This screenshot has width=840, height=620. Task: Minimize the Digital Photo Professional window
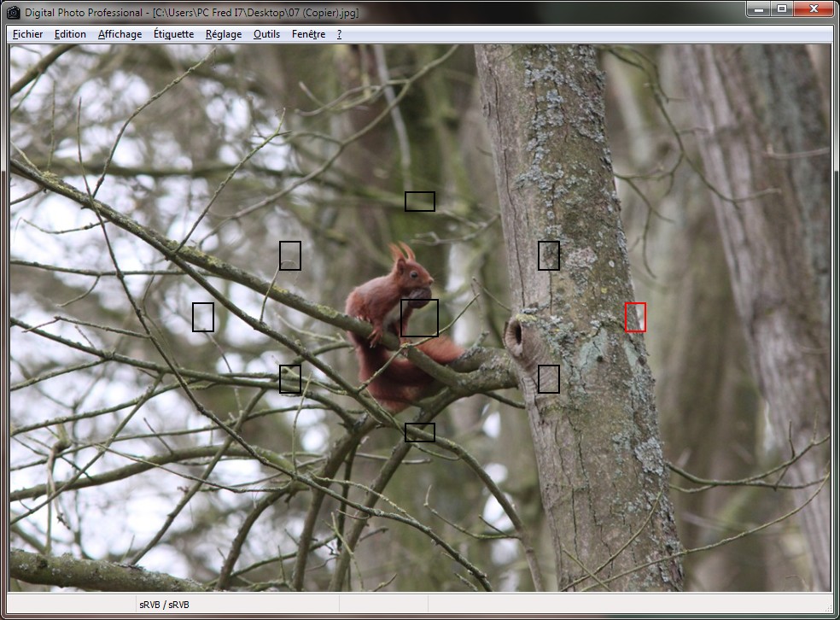coord(759,9)
